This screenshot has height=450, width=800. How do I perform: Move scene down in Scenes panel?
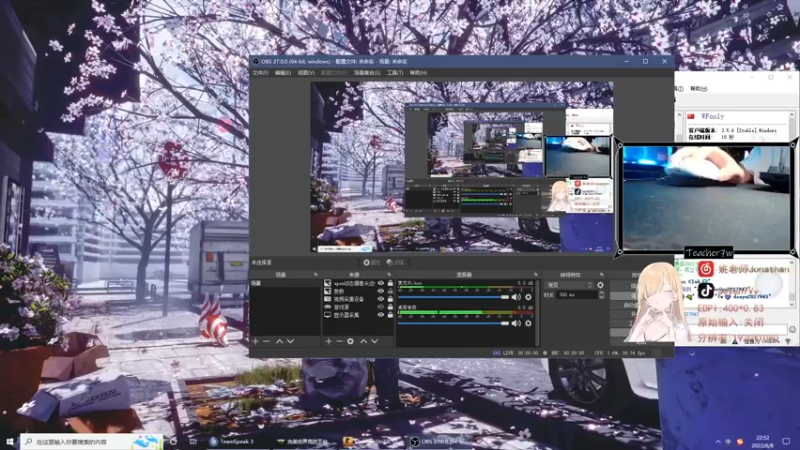[290, 341]
